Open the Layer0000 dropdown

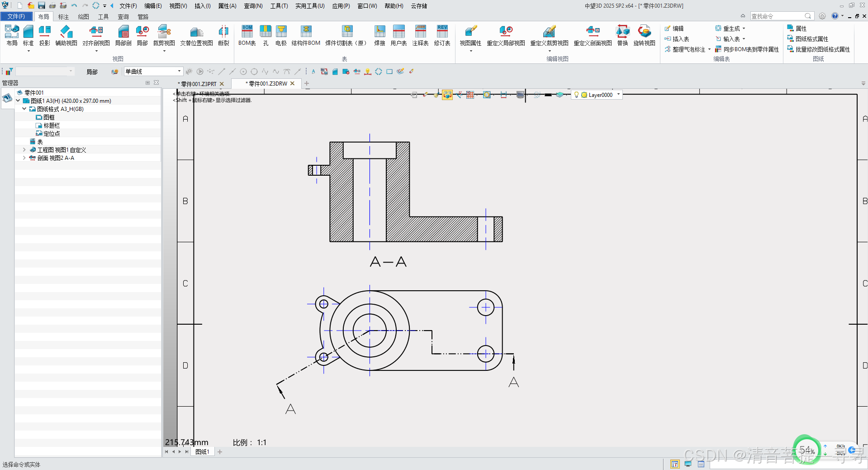pyautogui.click(x=618, y=95)
